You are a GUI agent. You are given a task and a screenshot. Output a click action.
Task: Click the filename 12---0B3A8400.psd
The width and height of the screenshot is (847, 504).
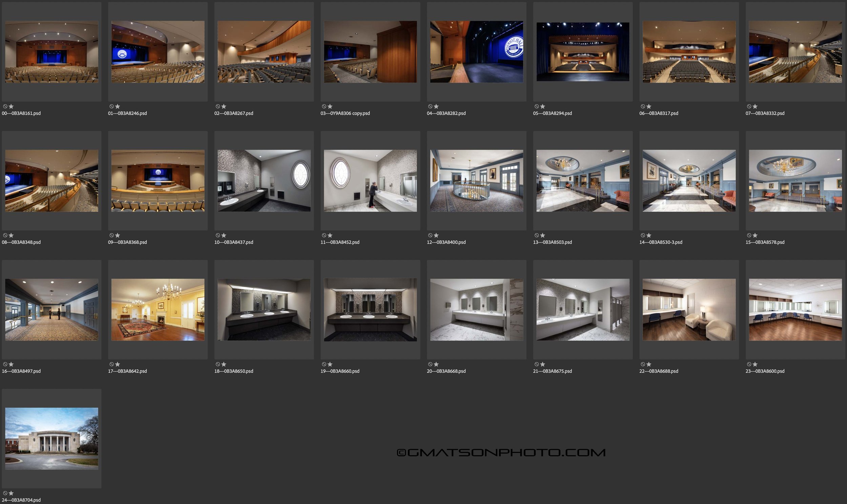(x=446, y=242)
